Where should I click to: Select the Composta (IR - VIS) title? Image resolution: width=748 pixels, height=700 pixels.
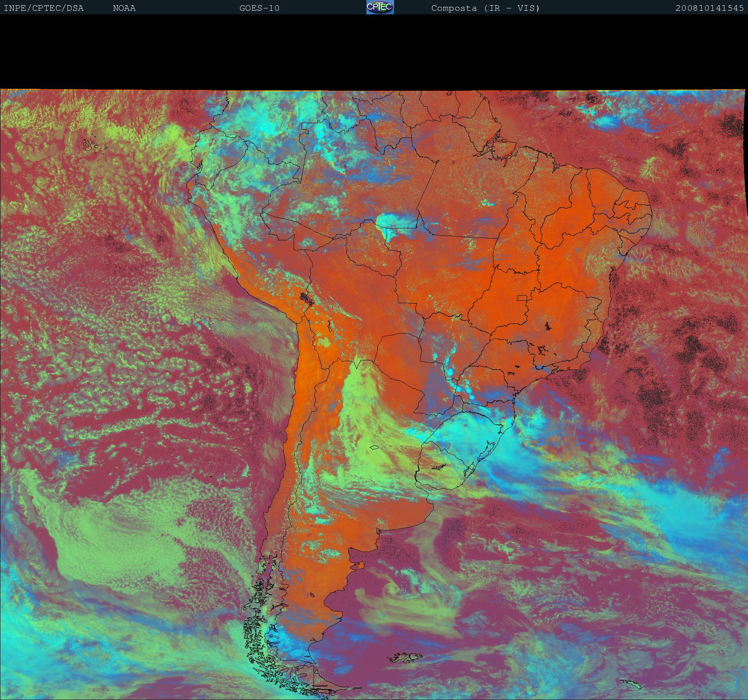click(485, 8)
